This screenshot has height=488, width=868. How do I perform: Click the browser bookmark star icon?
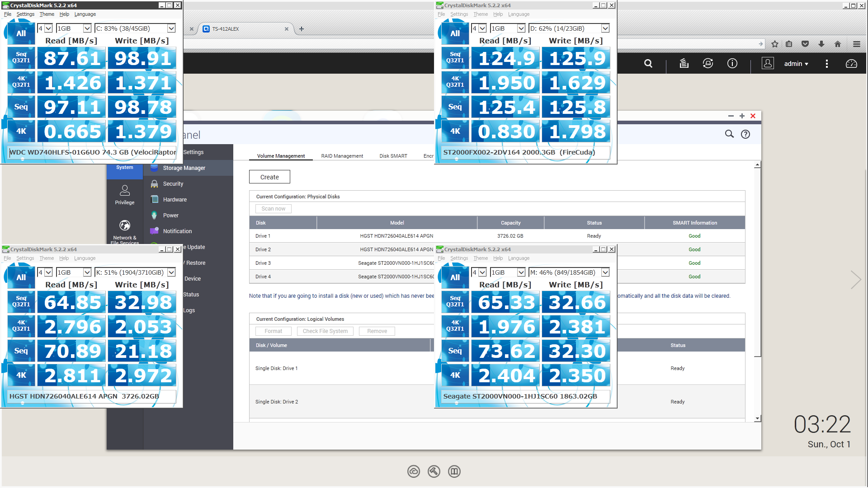pyautogui.click(x=775, y=44)
